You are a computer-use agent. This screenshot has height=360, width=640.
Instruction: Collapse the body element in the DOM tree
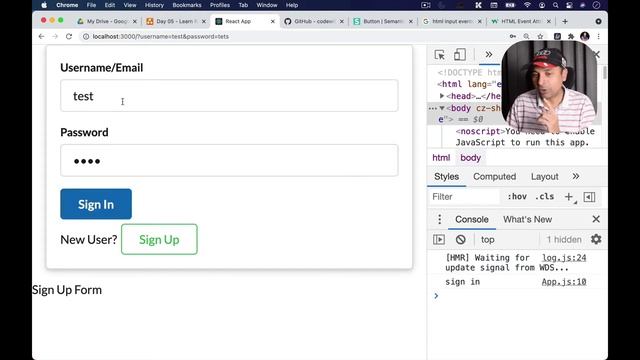442,108
